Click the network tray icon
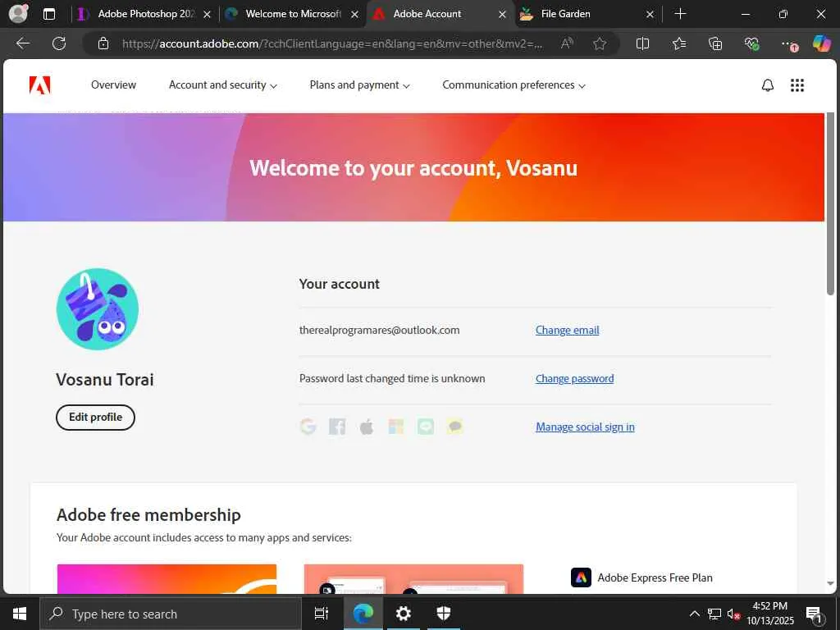Image resolution: width=840 pixels, height=630 pixels. pyautogui.click(x=714, y=614)
